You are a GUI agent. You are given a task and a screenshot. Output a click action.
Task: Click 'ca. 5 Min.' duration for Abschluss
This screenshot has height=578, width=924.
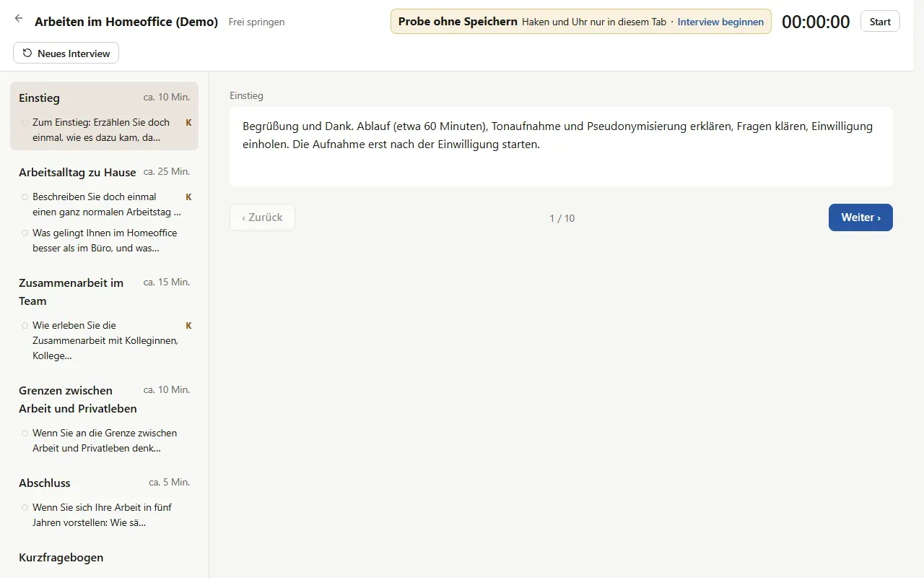170,482
